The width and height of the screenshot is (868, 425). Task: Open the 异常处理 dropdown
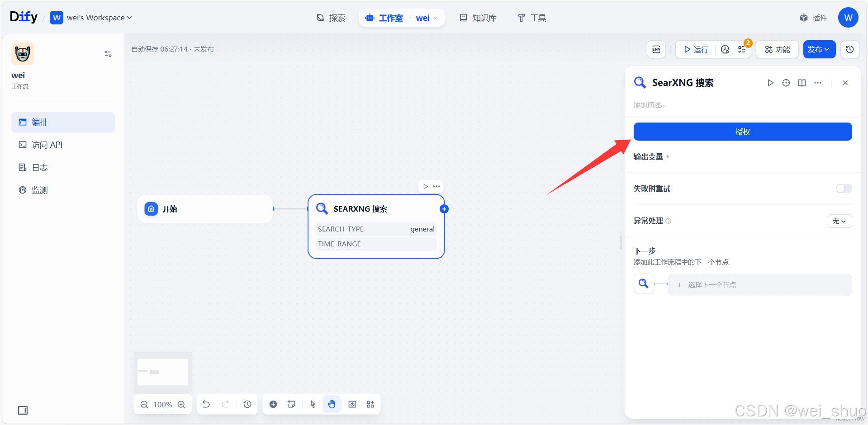tap(840, 221)
